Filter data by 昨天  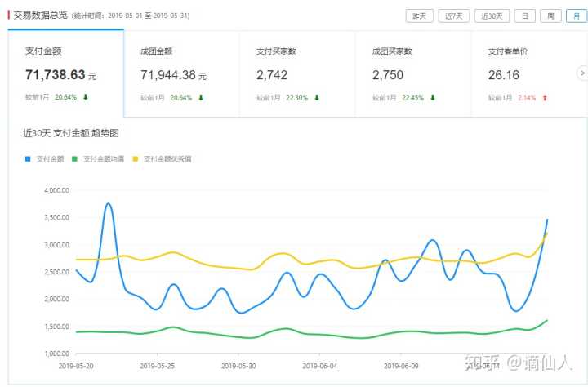click(419, 16)
